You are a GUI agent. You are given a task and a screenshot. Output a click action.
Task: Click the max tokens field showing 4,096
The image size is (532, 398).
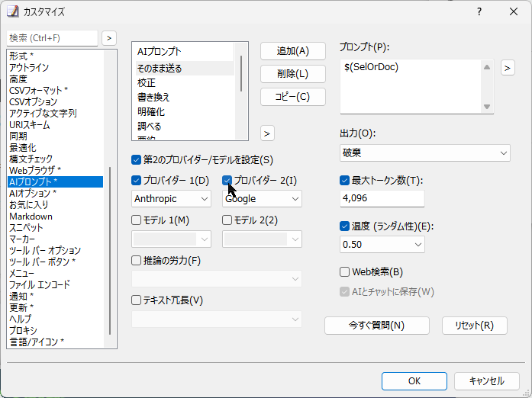[382, 198]
